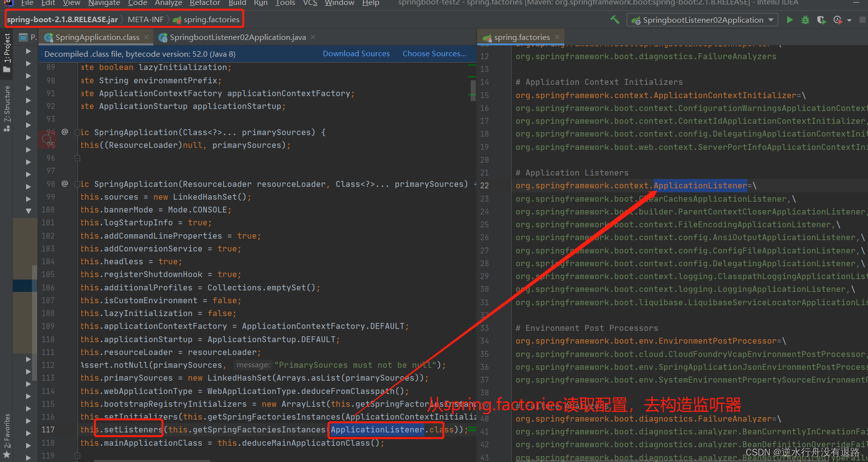Switch to the SpringbootListener02Application.java tab
Viewport: 868px width, 462px height.
click(238, 37)
